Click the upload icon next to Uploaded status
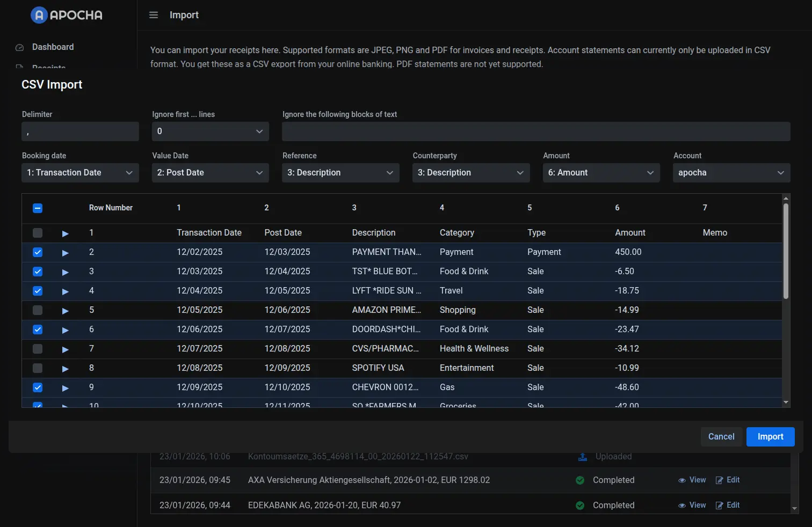This screenshot has height=527, width=812. 582,457
